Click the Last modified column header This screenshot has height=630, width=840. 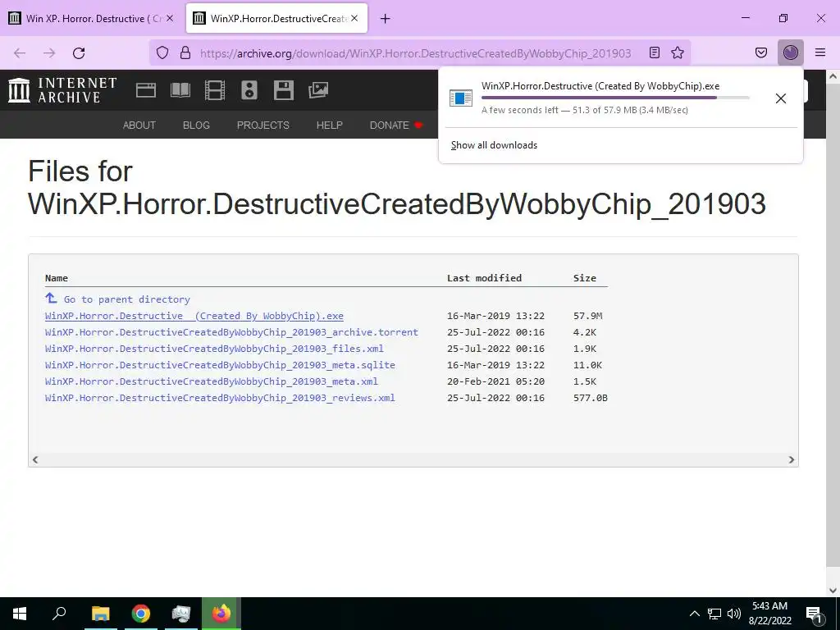[484, 278]
